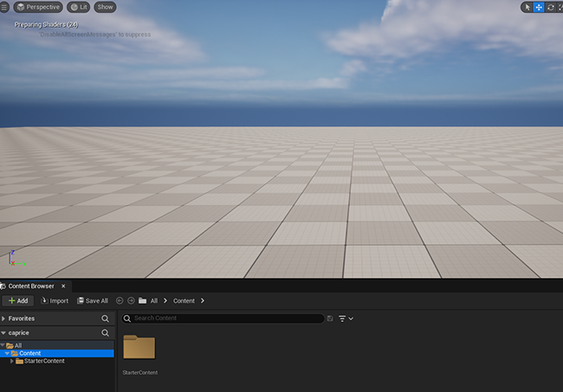563x392 pixels.
Task: Open the viewport options hamburger menu
Action: [4, 6]
